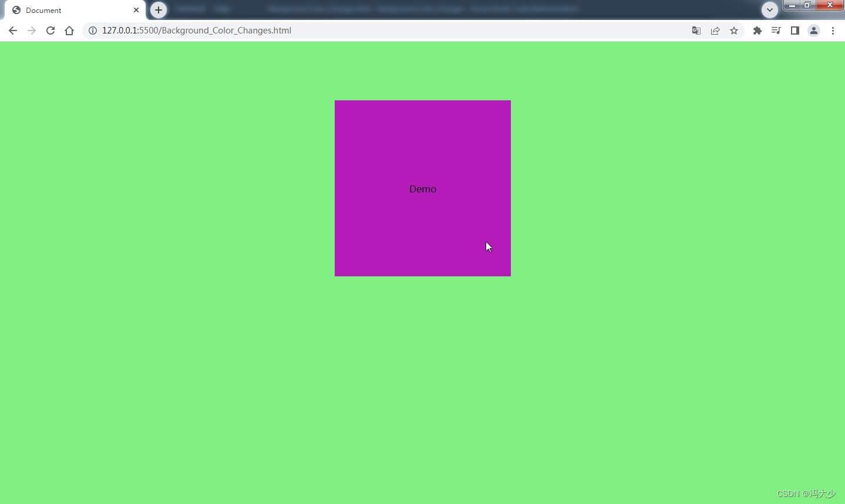Restore down the browser window

[x=807, y=5]
